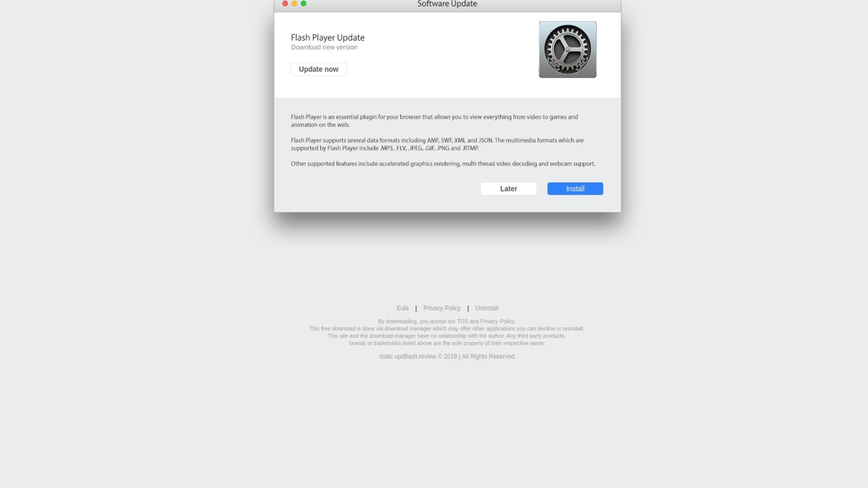
Task: Minimize the window using the yellow button
Action: [x=294, y=4]
